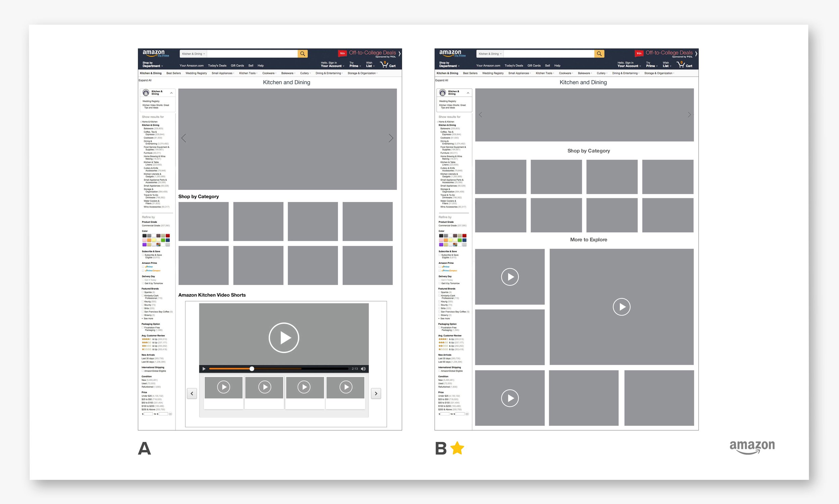Click the search magnifier icon
The image size is (839, 504).
point(302,54)
